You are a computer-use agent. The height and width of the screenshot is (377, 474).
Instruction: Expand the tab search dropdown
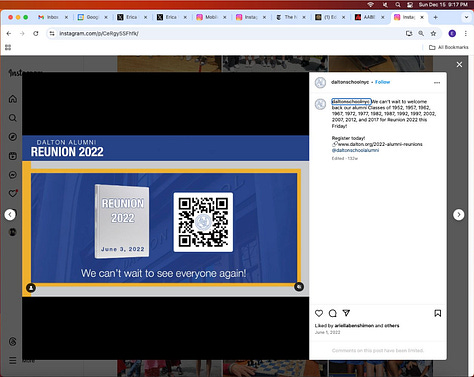[466, 17]
